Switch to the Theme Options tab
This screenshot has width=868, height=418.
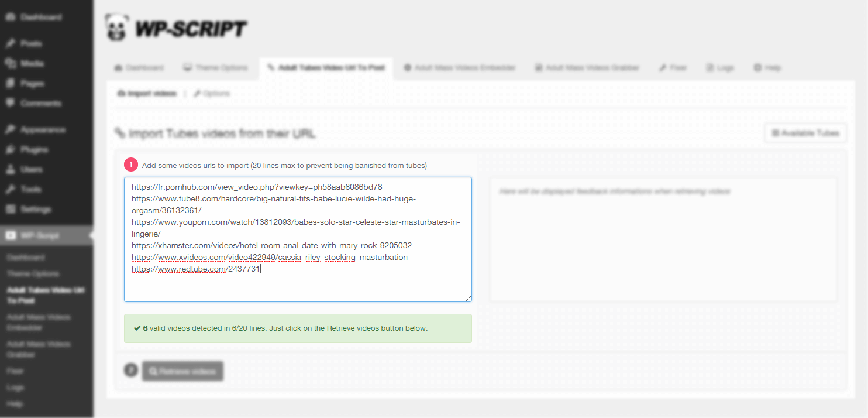point(215,68)
